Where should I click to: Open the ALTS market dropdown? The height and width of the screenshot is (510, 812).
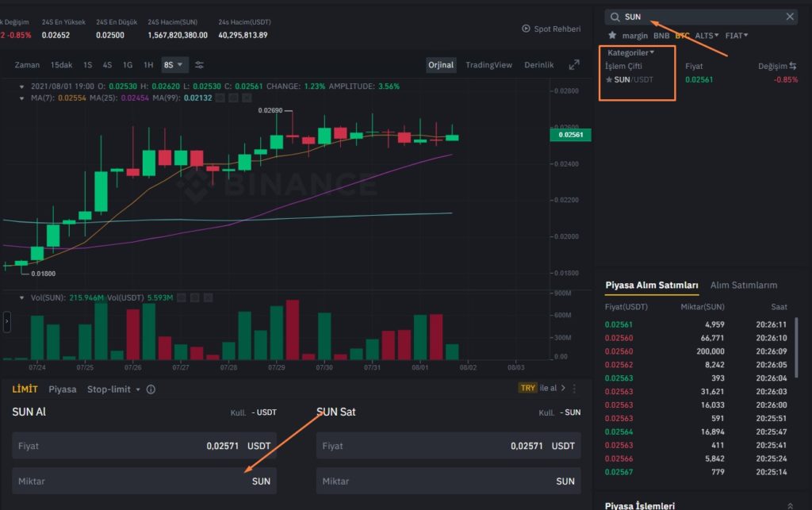[707, 36]
